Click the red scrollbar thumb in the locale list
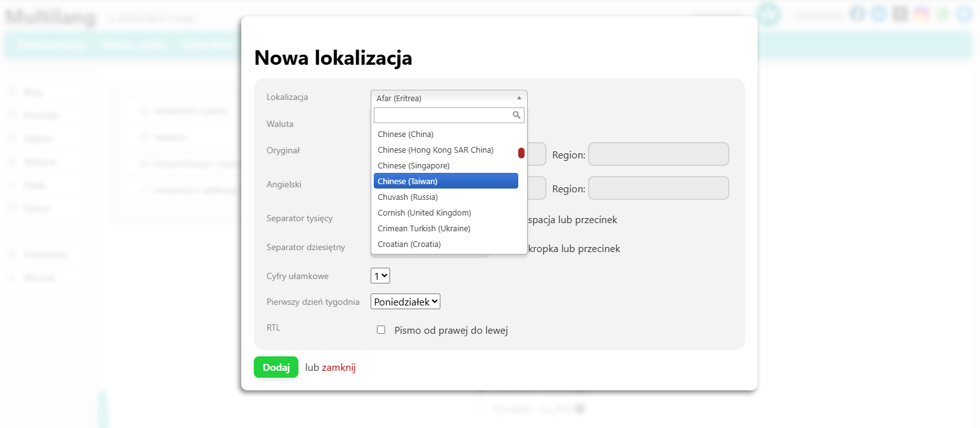 point(522,152)
